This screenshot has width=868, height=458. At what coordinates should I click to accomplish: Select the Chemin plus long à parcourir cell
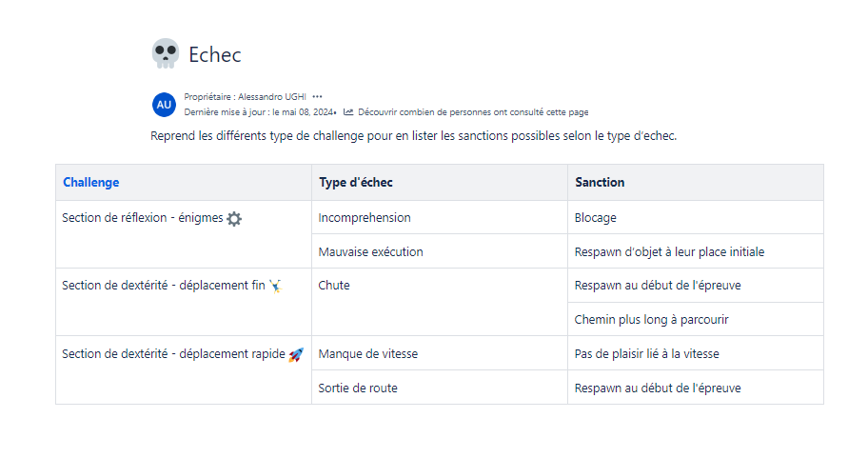[652, 319]
